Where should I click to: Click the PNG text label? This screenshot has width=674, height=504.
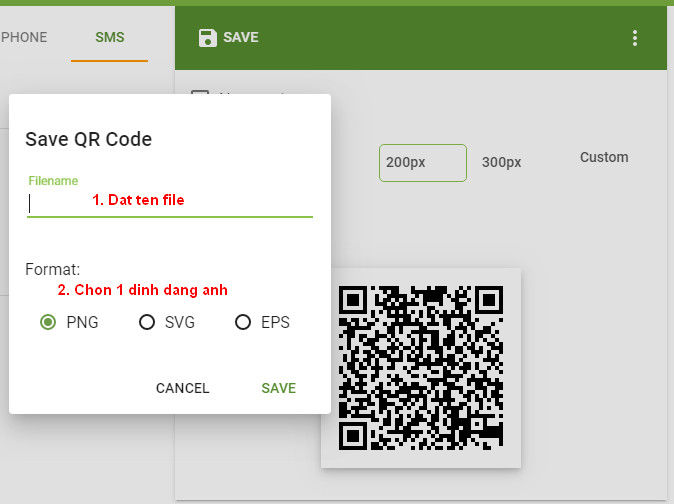click(82, 322)
